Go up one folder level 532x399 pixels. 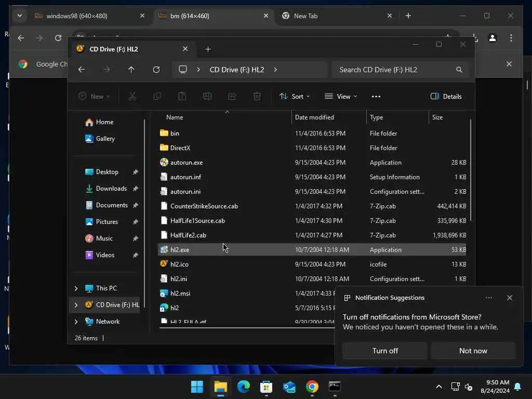(131, 70)
